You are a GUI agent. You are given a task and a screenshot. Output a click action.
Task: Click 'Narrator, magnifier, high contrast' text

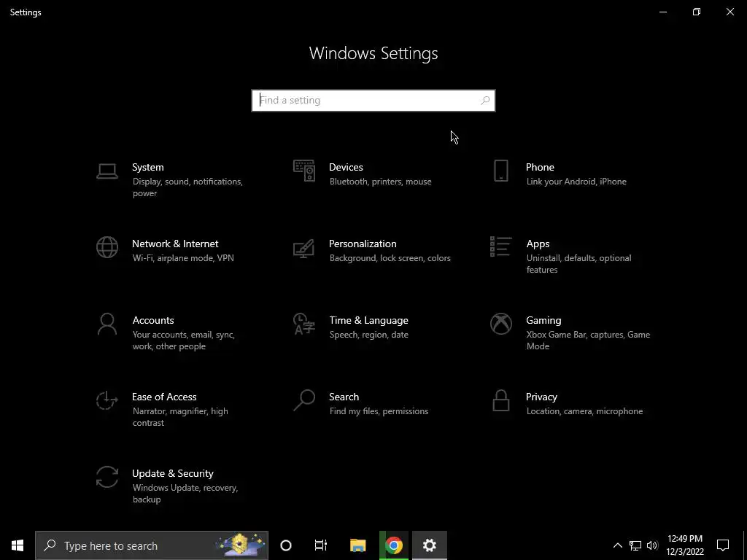[x=180, y=416]
